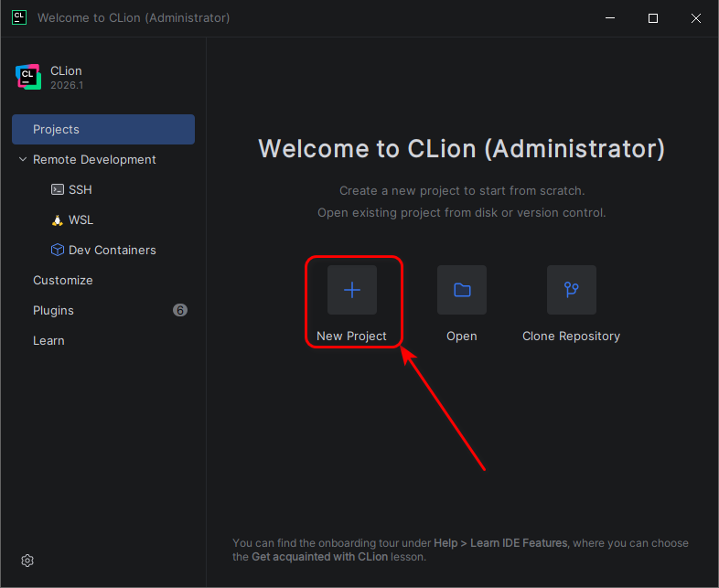Open the Dev Containers entry
Viewport: 719px width, 588px height.
pyautogui.click(x=103, y=250)
